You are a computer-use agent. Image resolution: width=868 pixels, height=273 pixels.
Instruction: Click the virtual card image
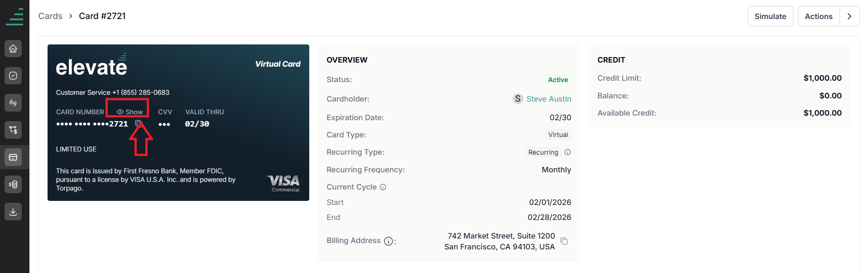click(178, 122)
